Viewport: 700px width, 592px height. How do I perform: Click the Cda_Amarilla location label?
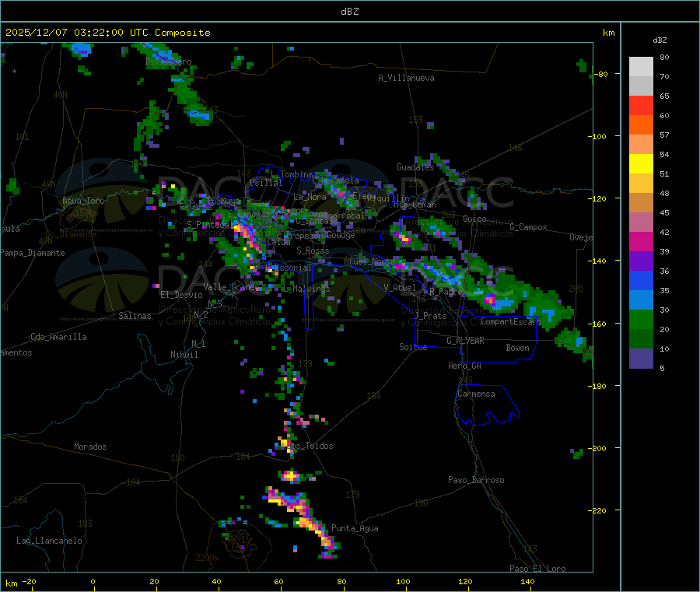(58, 337)
